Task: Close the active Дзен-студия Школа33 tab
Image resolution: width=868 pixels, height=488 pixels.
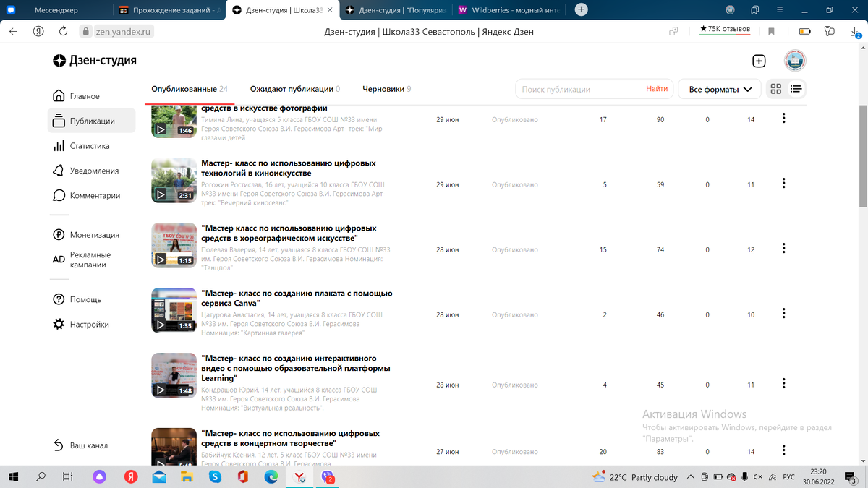Action: click(328, 10)
